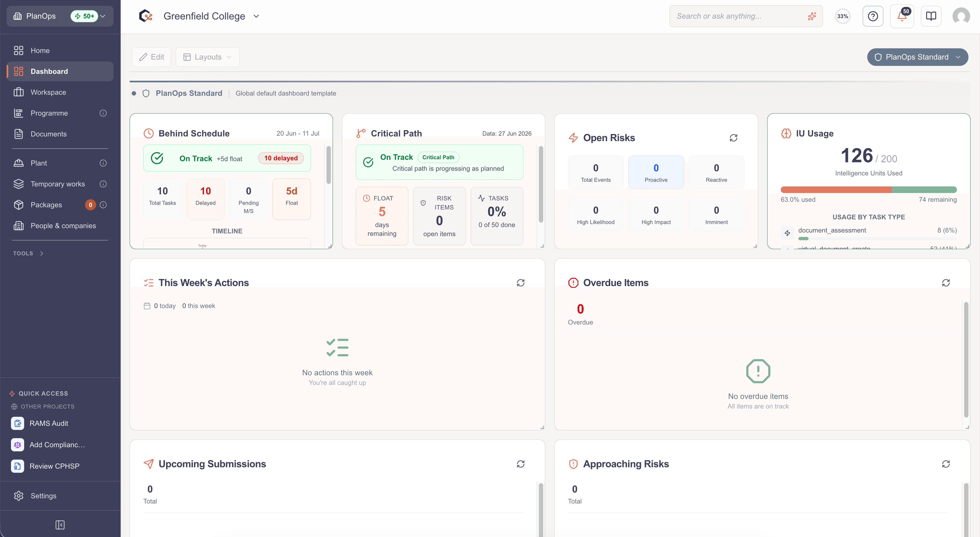This screenshot has width=980, height=537.
Task: Click the Temporary works info icon
Action: [x=103, y=184]
